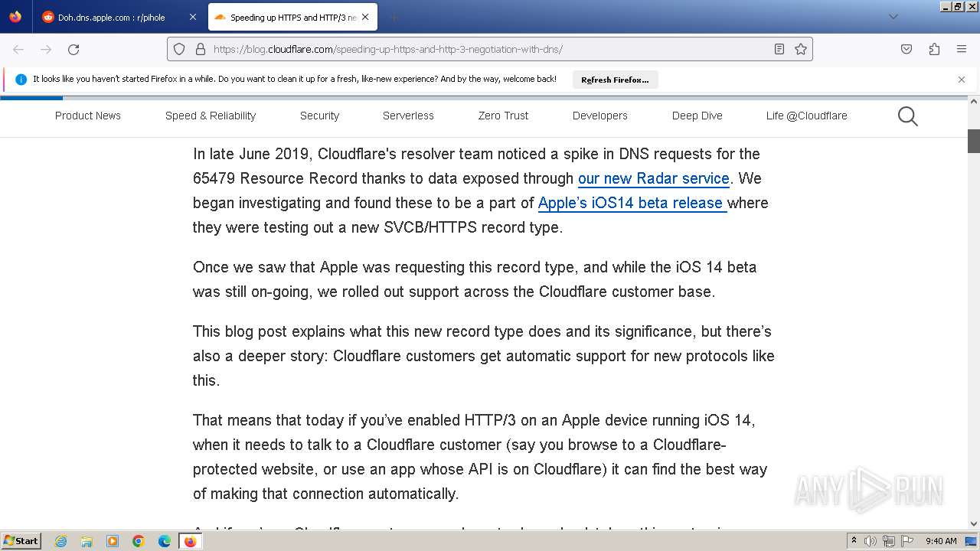980x551 pixels.
Task: Close the Speeding up HTTPS tab
Action: (366, 17)
